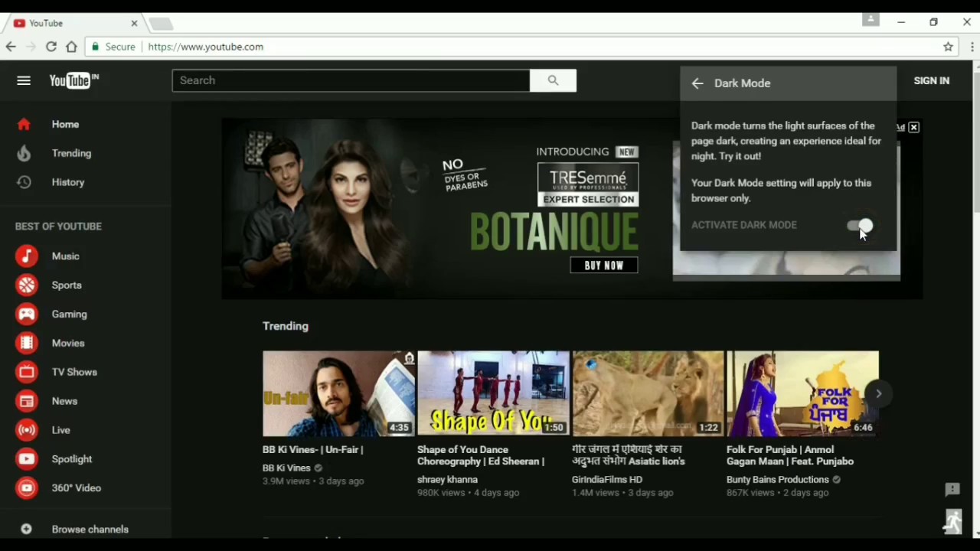Screen dimensions: 980x551
Task: Bookmark page with star icon
Action: (x=948, y=47)
